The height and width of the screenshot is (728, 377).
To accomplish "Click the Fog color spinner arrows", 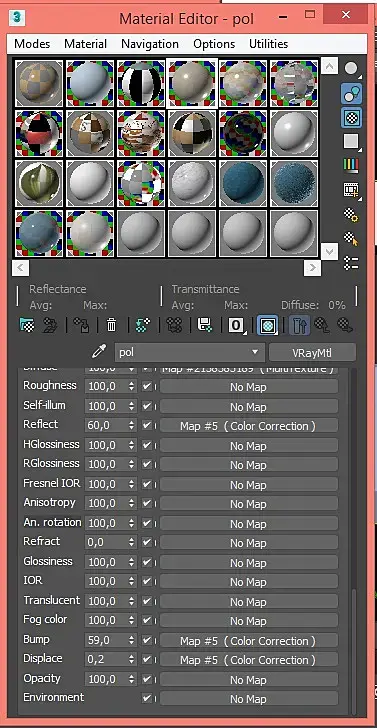I will point(131,620).
